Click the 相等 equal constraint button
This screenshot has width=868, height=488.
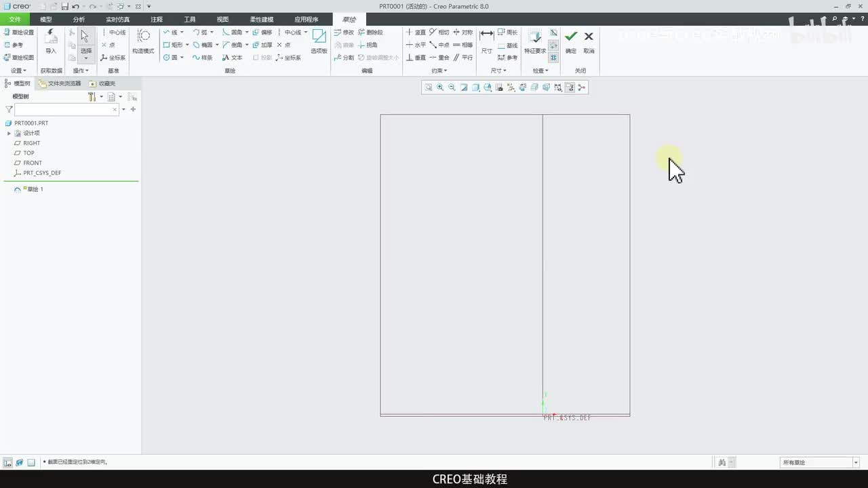point(463,45)
